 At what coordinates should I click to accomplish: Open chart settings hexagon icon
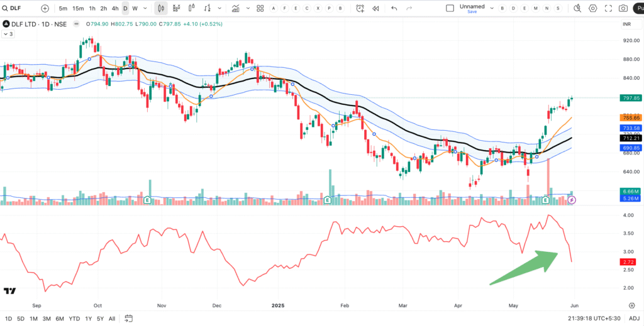click(593, 9)
